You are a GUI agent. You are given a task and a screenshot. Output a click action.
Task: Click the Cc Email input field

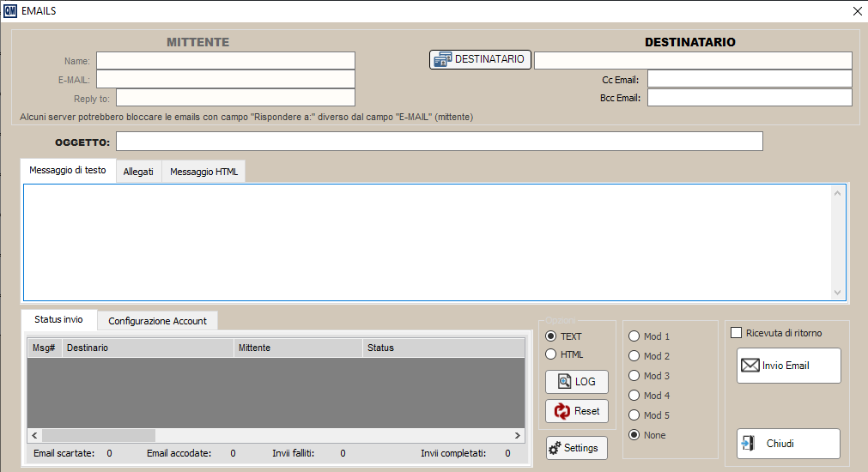[x=749, y=79]
